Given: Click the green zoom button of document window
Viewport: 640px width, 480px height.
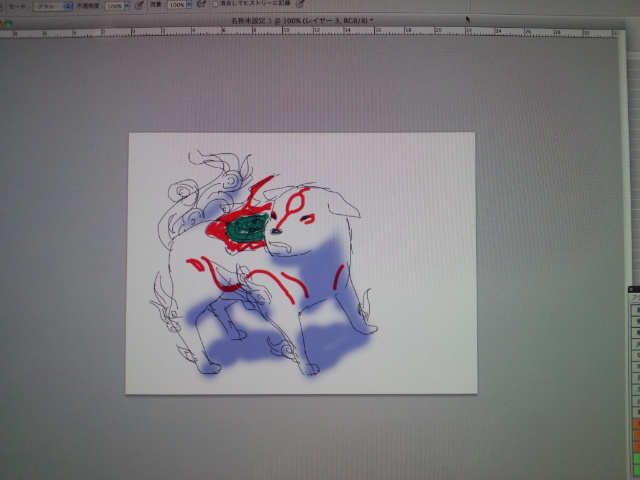Looking at the screenshot, I should tap(8, 24).
